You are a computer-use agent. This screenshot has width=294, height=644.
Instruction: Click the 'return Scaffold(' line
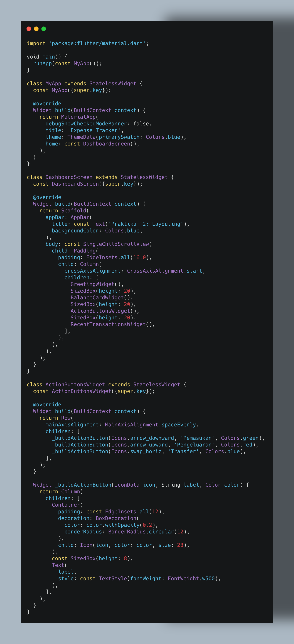point(64,211)
